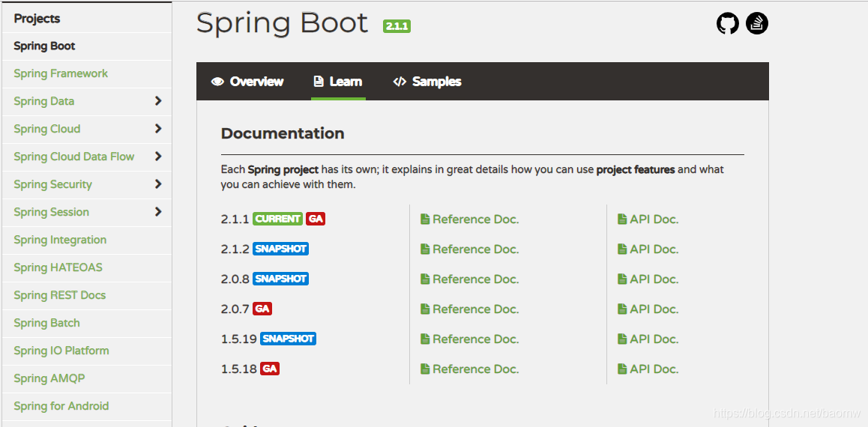
Task: Open Spring Cloud project link
Action: (x=47, y=129)
